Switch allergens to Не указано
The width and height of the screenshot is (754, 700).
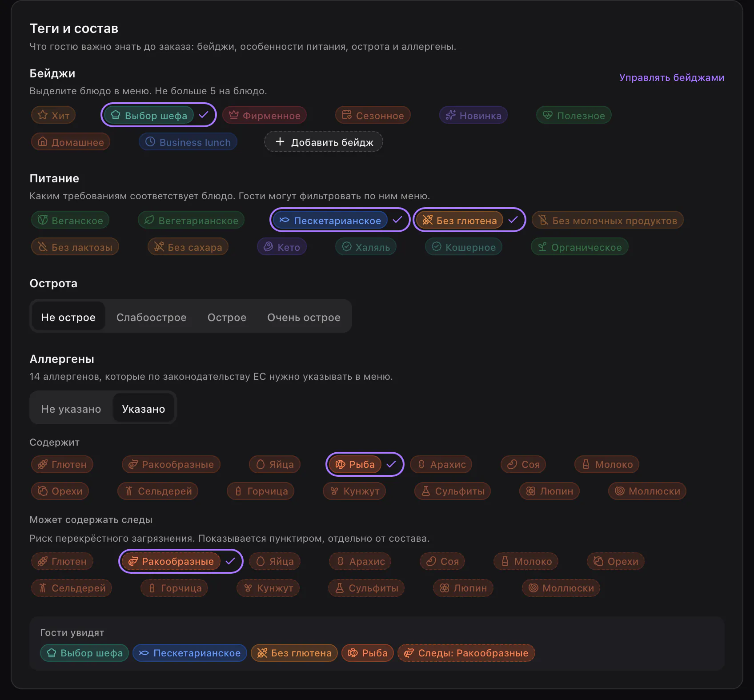[x=71, y=409]
